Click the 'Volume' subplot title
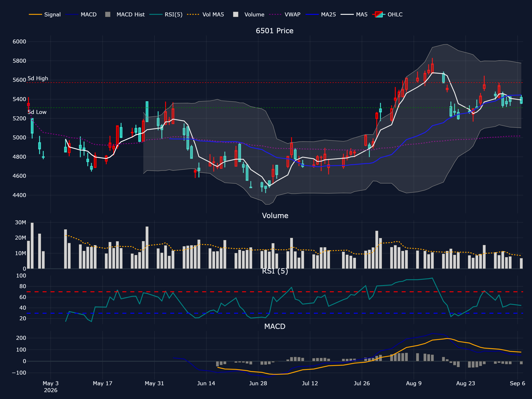This screenshot has height=399, width=532. coord(275,215)
